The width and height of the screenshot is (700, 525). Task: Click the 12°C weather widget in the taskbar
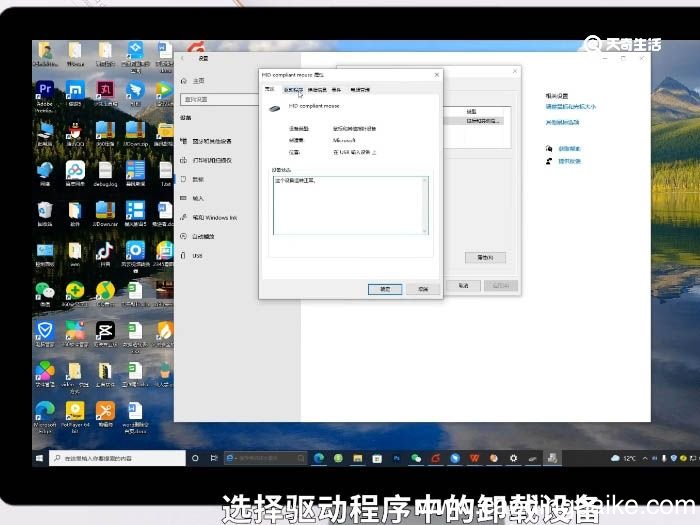pyautogui.click(x=623, y=458)
